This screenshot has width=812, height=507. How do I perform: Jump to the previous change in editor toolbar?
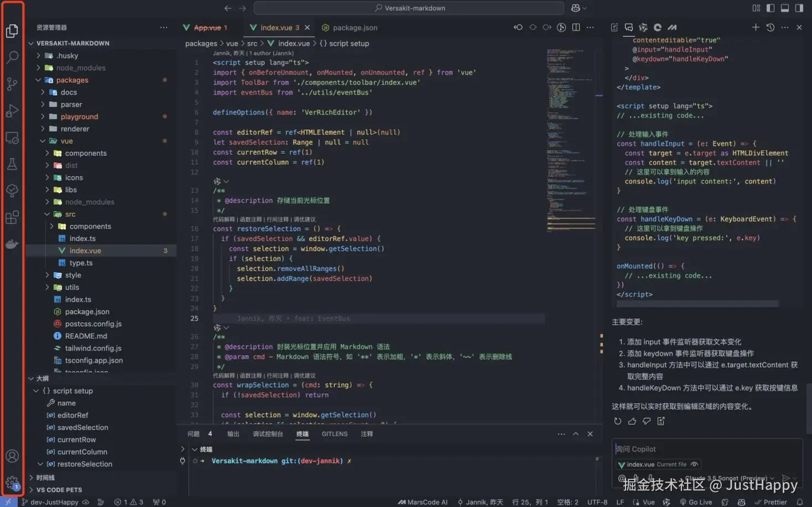click(518, 27)
